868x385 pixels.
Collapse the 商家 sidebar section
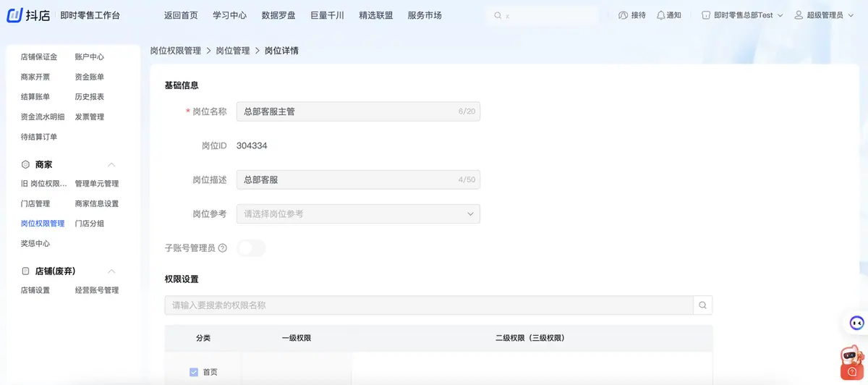pos(111,164)
